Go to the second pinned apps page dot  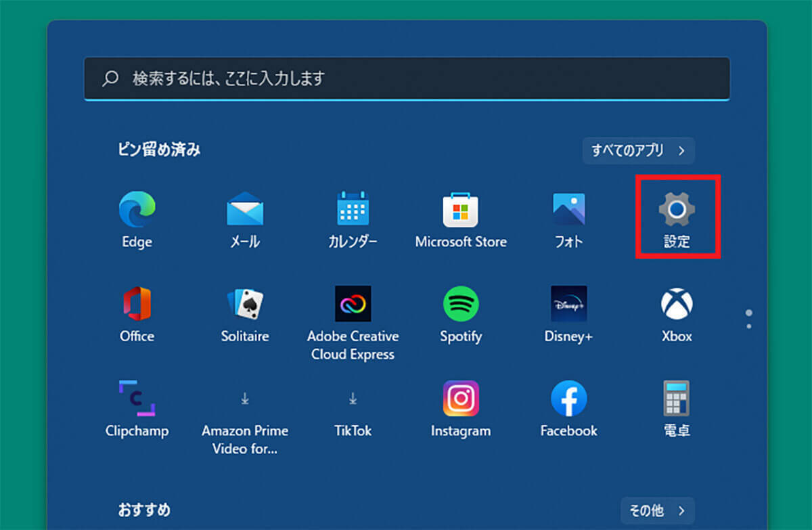coord(748,326)
